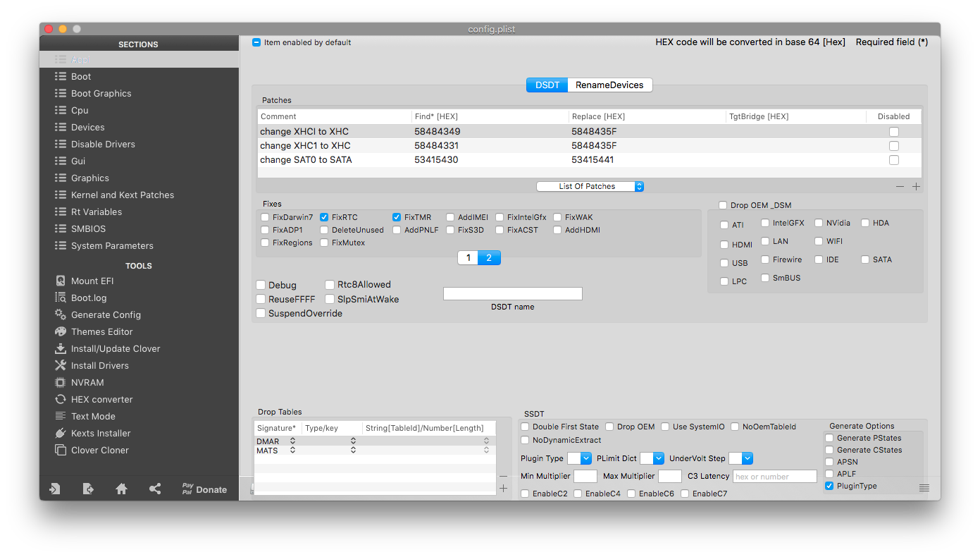Click the Min Multiplier field
This screenshot has width=980, height=557.
pyautogui.click(x=585, y=477)
